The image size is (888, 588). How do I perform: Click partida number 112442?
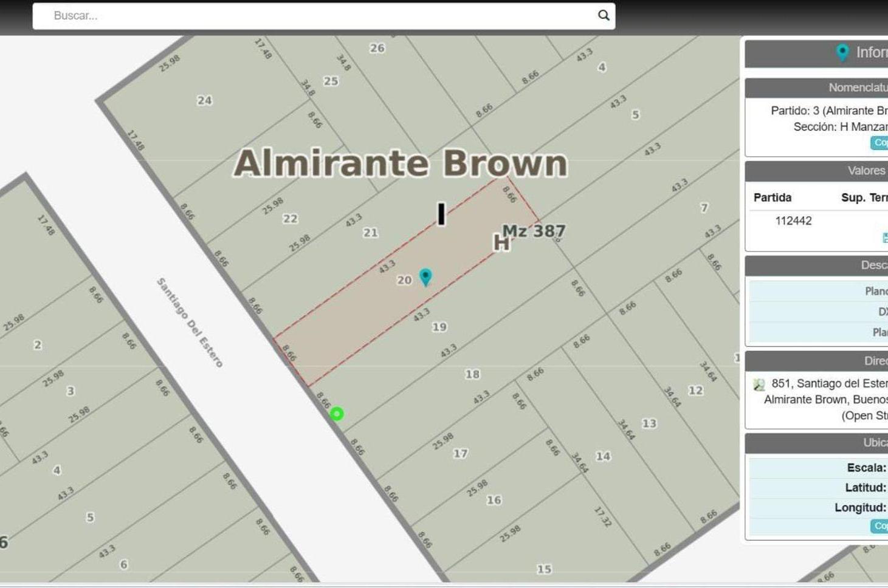click(x=793, y=220)
